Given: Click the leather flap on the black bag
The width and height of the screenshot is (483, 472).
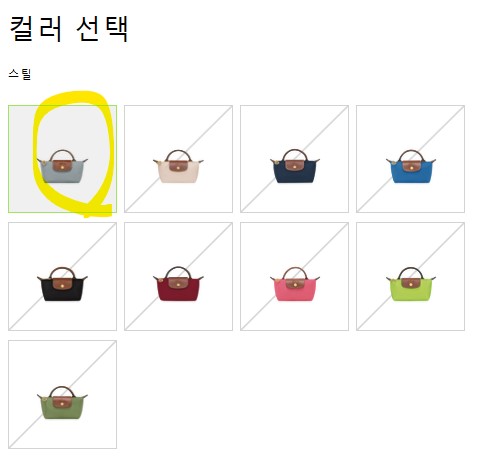Looking at the screenshot, I should click(62, 283).
